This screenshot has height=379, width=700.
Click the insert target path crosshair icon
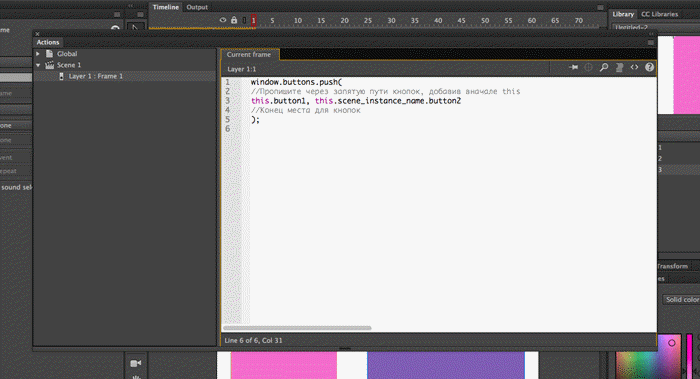pos(588,67)
